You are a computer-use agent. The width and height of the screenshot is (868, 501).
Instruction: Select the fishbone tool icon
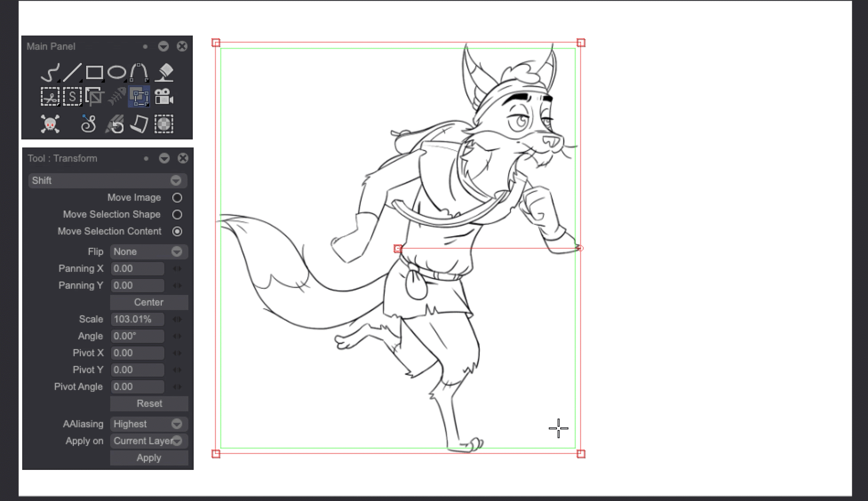(117, 97)
